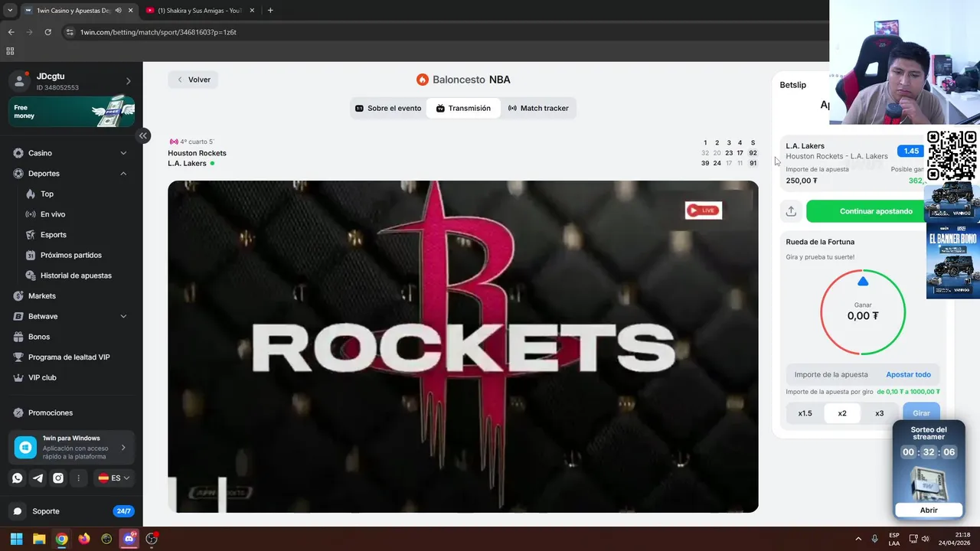Screen dimensions: 980x551
Task: Click the Free money banner
Action: 72,112
